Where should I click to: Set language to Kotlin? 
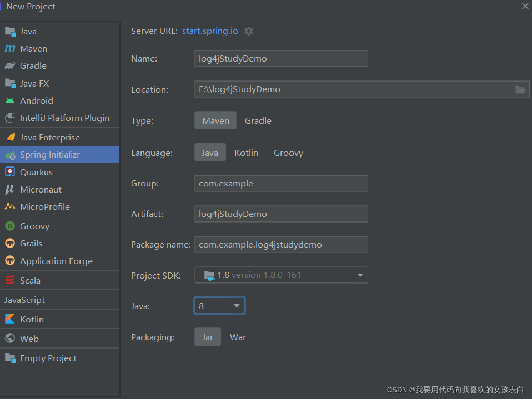[x=247, y=153]
